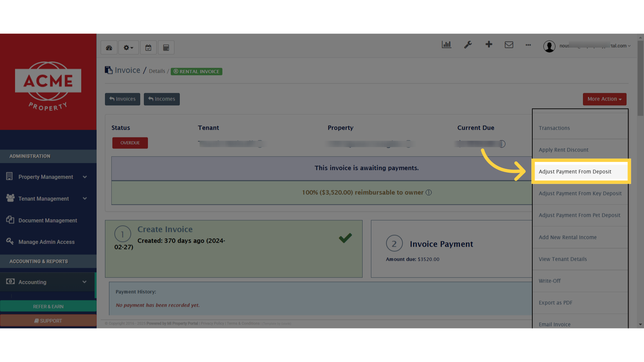The width and height of the screenshot is (644, 362).
Task: Click the bar chart reports icon
Action: click(446, 45)
